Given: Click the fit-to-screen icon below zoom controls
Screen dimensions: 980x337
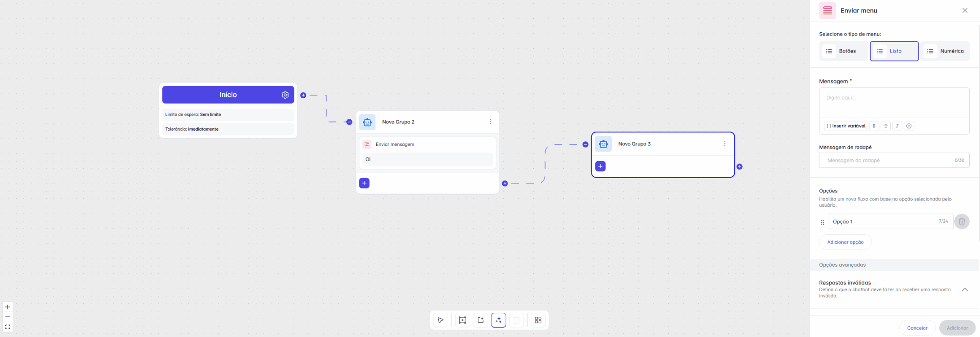Looking at the screenshot, I should tap(8, 327).
